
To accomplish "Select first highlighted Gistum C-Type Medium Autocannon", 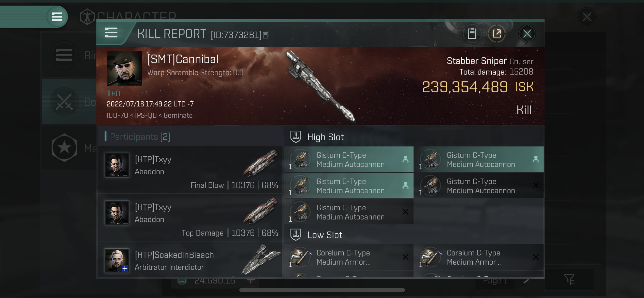I will [348, 160].
